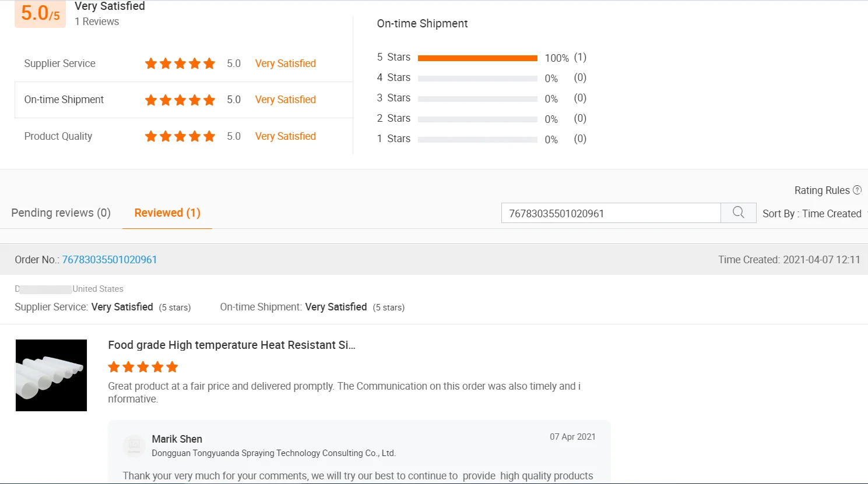Select the Supplier Service rating row
868x484 pixels.
[184, 63]
